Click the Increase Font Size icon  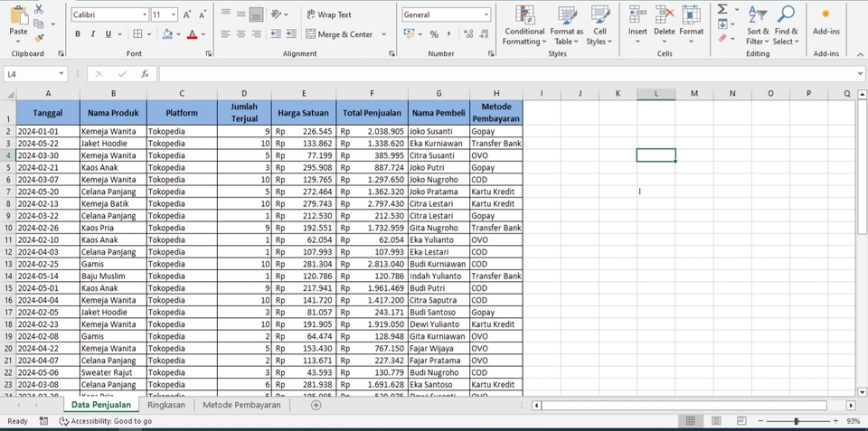(x=187, y=15)
